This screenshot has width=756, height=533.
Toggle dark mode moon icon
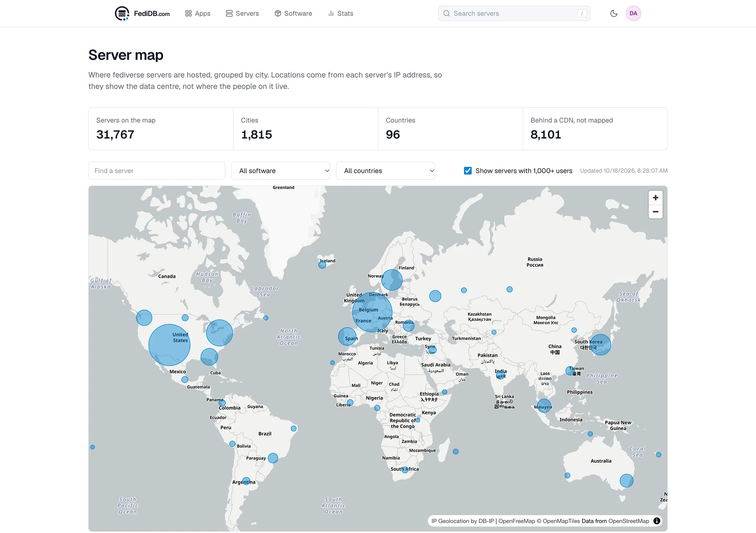pos(613,13)
